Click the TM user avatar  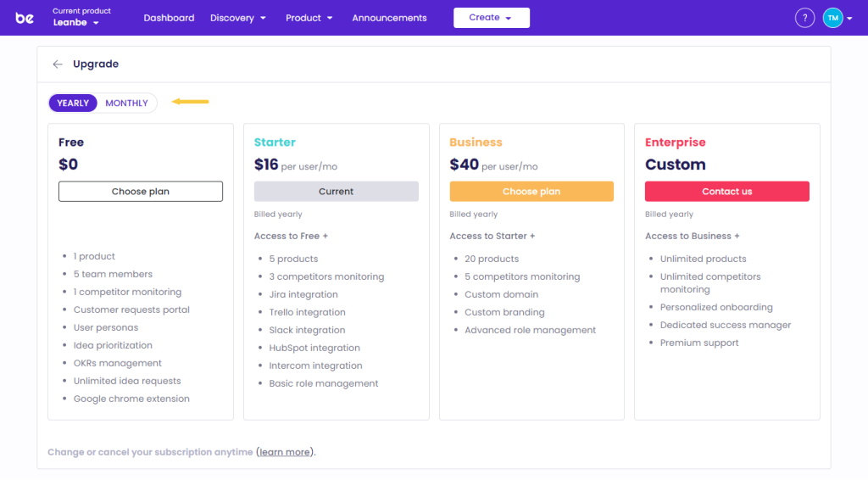point(832,18)
